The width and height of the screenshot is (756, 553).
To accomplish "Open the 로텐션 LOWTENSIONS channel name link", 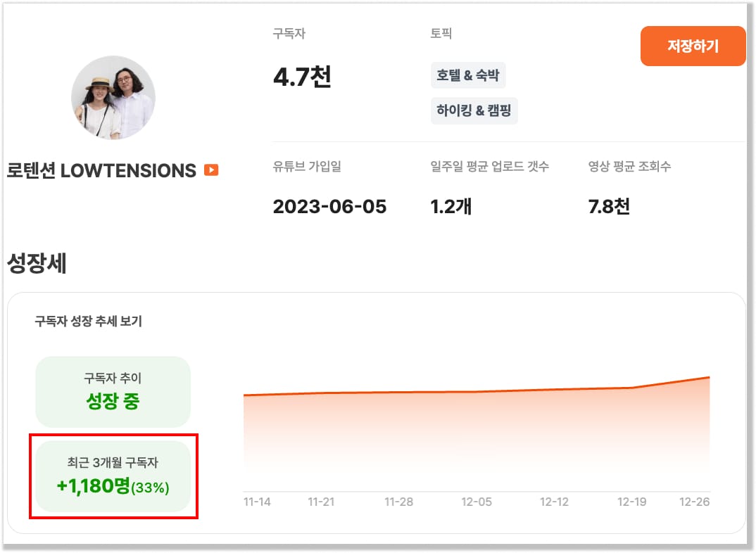I will [x=99, y=169].
